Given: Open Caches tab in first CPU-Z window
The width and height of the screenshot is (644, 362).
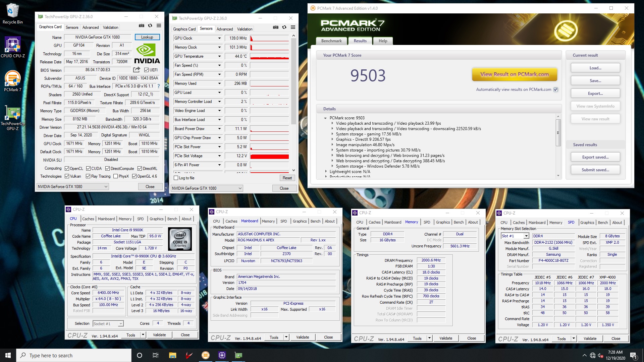Looking at the screenshot, I should tap(88, 219).
